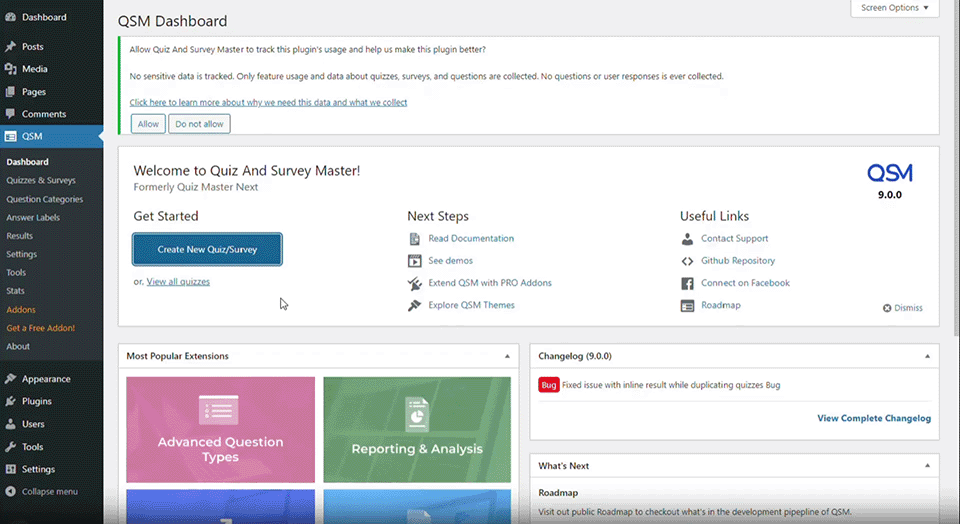Screen dimensions: 960x524
Task: Click the Media menu label
Action: tap(34, 69)
